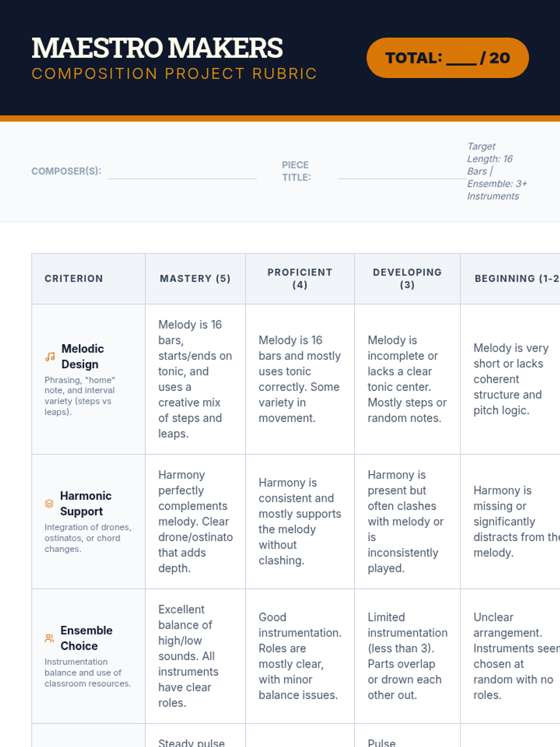
Task: Click the Maestro Makers heading
Action: 157,48
